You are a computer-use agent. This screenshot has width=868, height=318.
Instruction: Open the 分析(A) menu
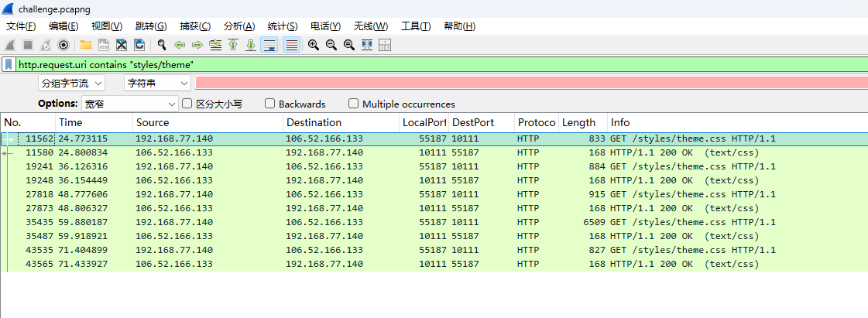coord(239,26)
